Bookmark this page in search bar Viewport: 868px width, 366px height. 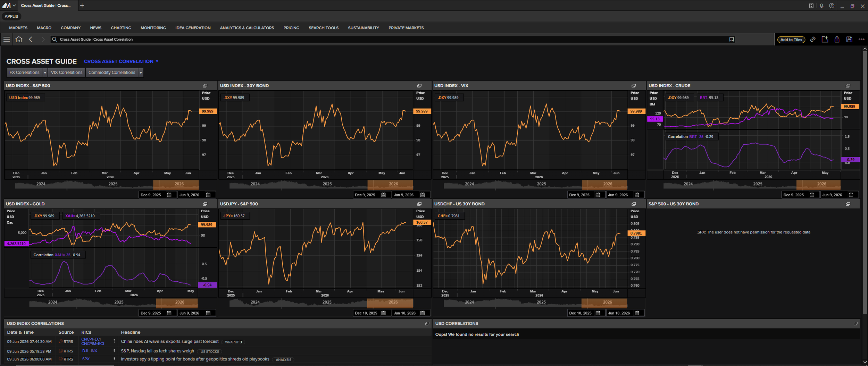pos(731,40)
